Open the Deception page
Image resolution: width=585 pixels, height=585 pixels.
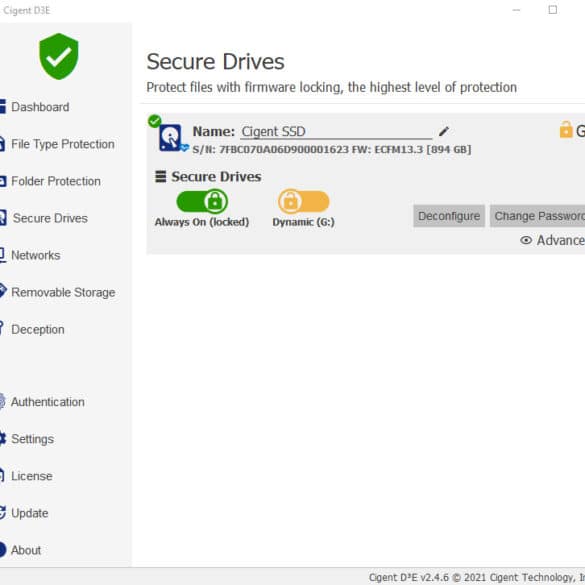click(38, 329)
